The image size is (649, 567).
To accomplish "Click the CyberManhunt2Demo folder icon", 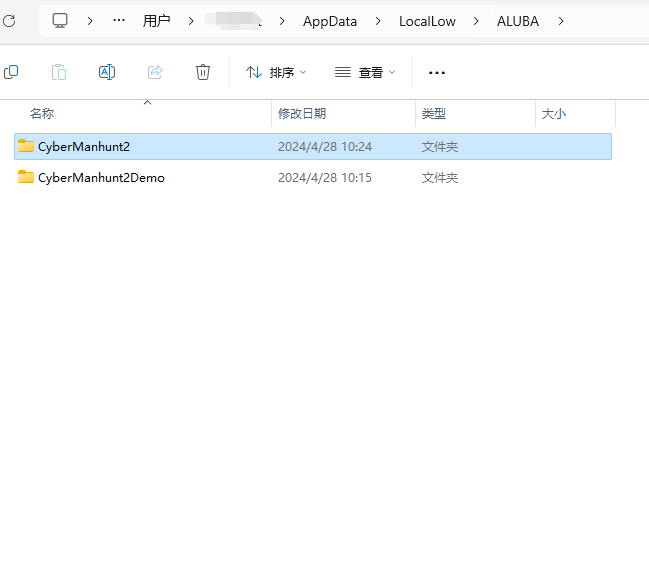I will [x=26, y=177].
